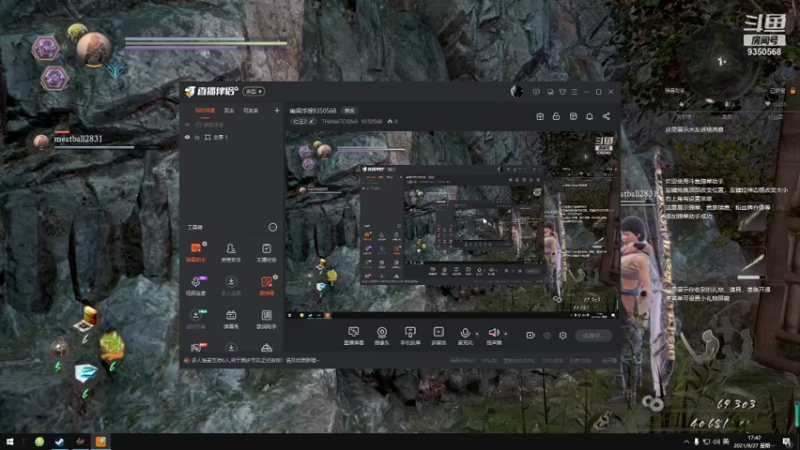Toggle visibility of the full-screen 1 source
Screen dimensions: 800x450
point(187,137)
